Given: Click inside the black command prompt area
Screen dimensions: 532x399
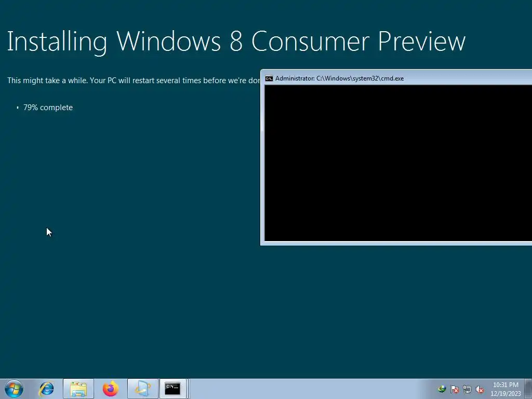Looking at the screenshot, I should pyautogui.click(x=398, y=163).
